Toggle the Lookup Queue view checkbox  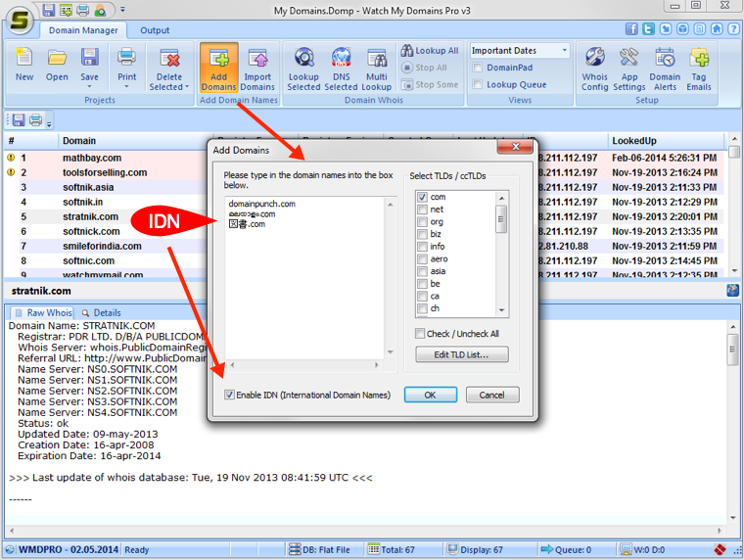click(478, 84)
